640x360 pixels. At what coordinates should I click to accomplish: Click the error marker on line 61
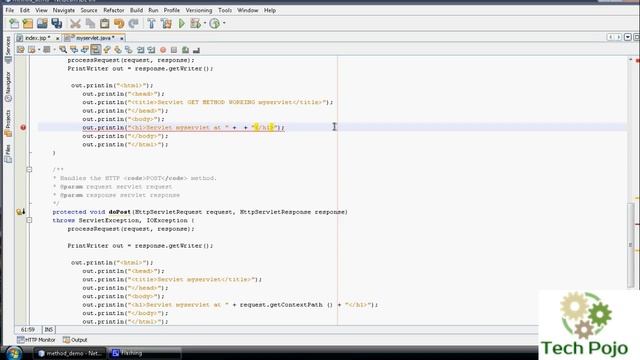coord(23,127)
